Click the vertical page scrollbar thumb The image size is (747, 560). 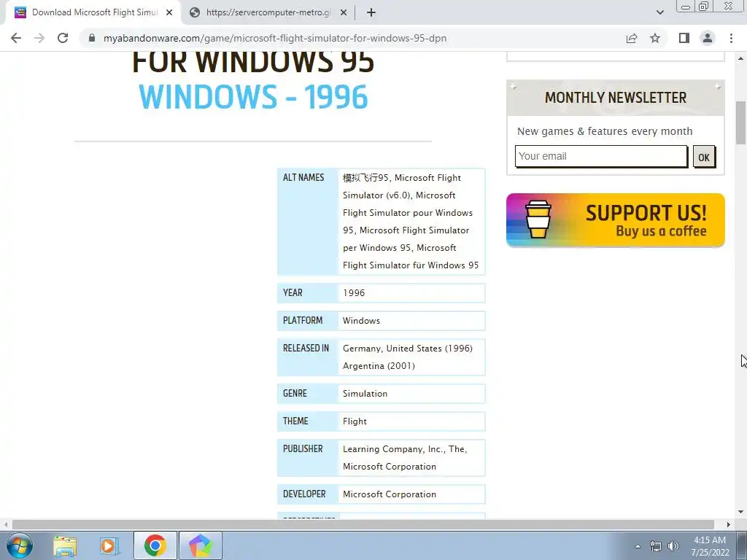[x=741, y=122]
